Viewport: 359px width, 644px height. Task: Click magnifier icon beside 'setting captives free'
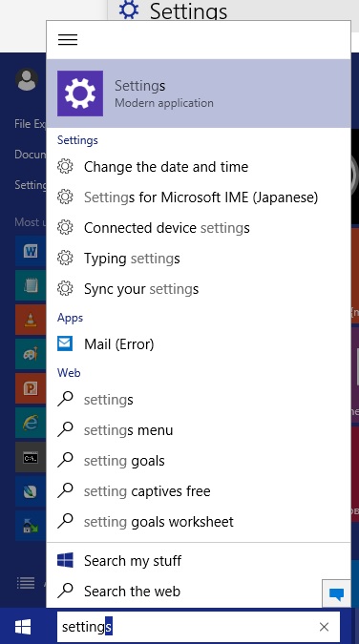click(x=65, y=490)
